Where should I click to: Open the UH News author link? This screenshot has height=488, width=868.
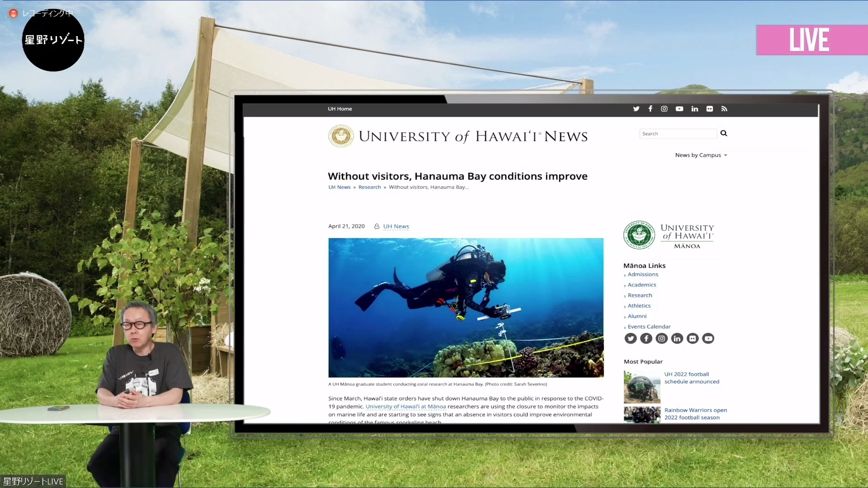click(x=396, y=226)
